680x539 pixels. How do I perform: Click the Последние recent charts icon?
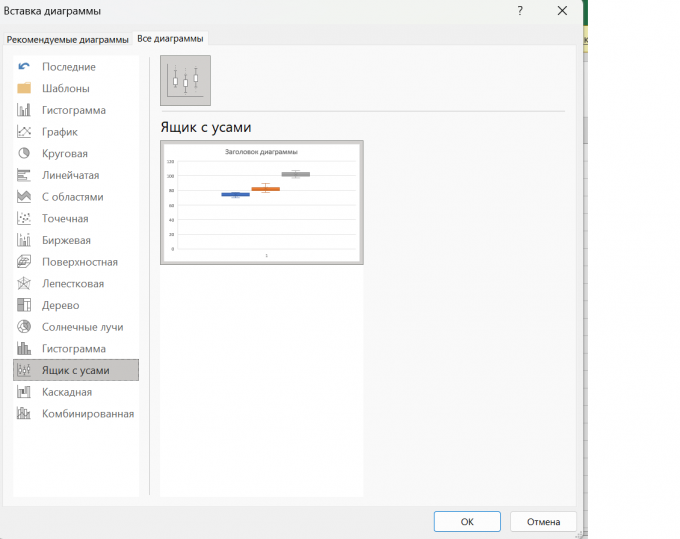24,67
